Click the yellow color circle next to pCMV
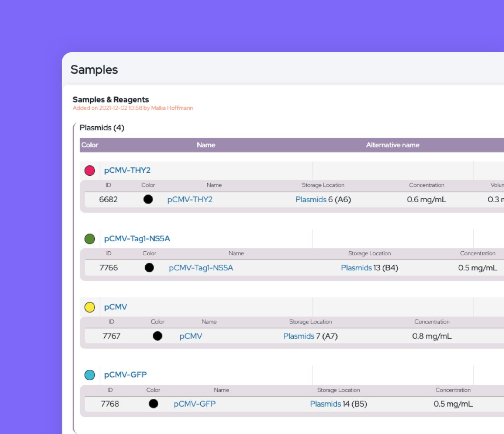The height and width of the screenshot is (434, 504). coord(90,307)
